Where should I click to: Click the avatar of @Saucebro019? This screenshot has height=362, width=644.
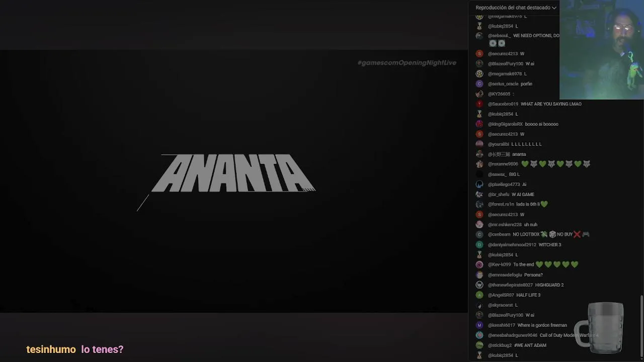(479, 104)
